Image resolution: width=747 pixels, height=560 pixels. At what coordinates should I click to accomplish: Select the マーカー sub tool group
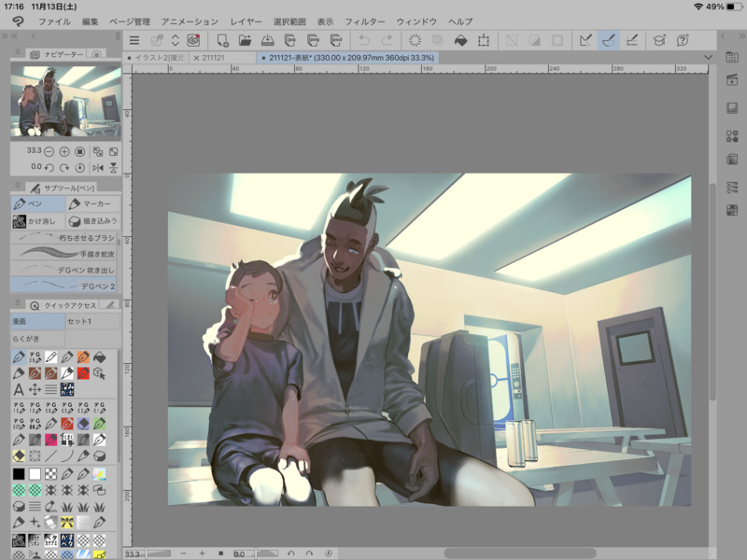[x=92, y=203]
